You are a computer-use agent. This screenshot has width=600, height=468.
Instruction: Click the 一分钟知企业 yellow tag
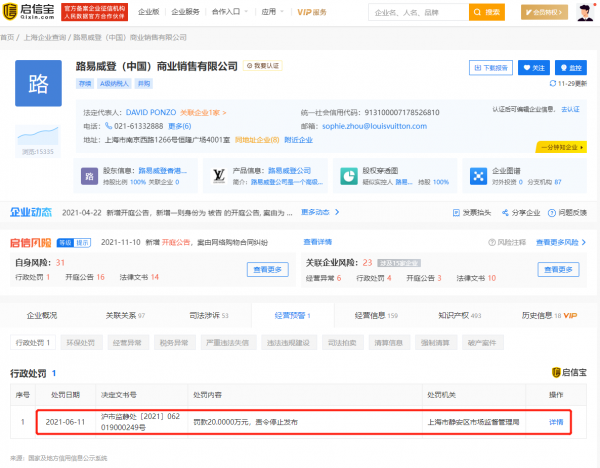tap(561, 147)
